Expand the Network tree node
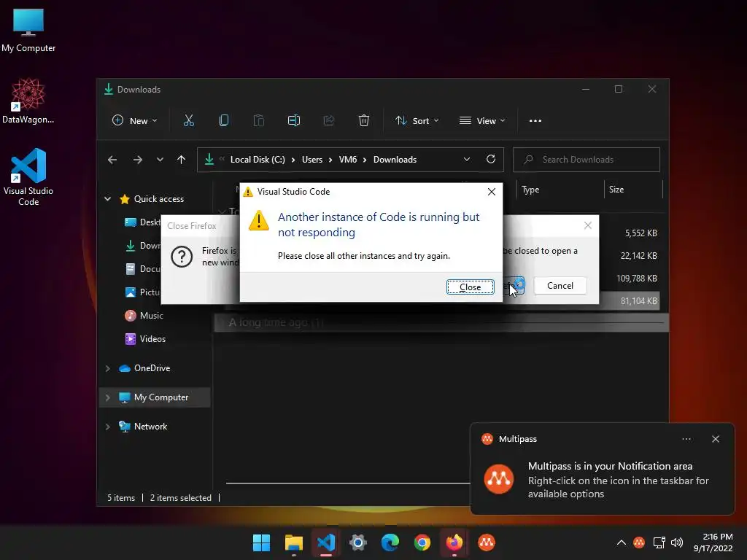The height and width of the screenshot is (560, 747). point(108,426)
